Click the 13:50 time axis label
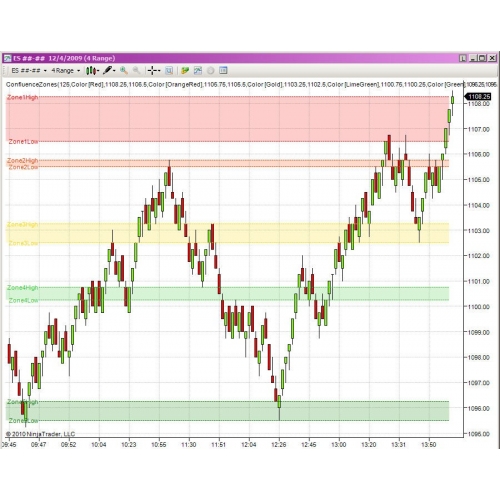500x500 pixels. click(x=429, y=444)
